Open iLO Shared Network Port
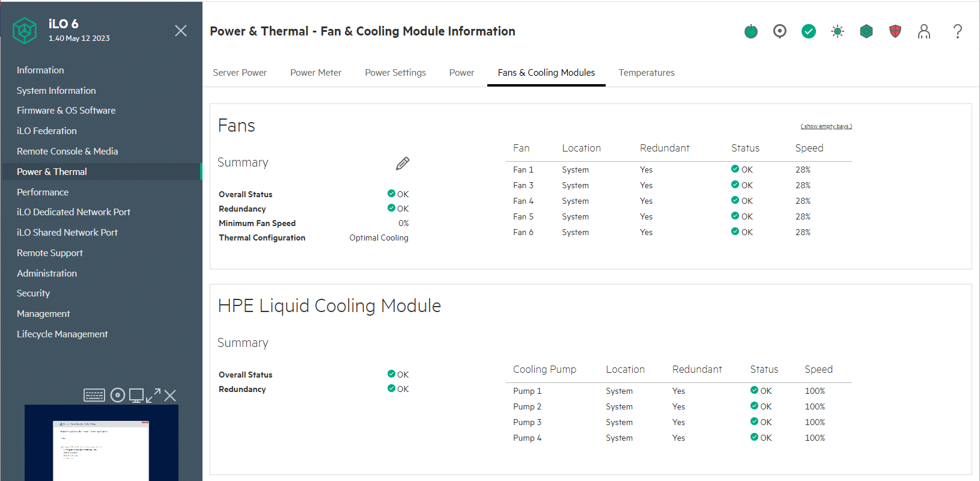 point(67,233)
